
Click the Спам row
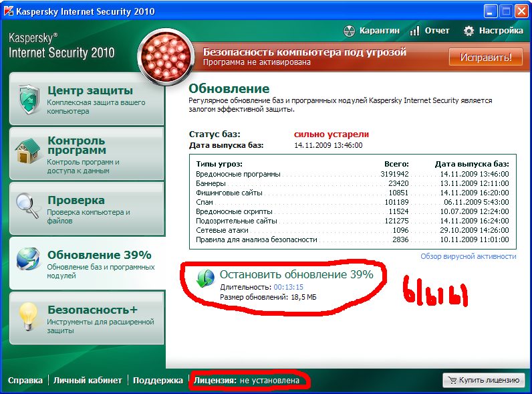tap(352, 202)
